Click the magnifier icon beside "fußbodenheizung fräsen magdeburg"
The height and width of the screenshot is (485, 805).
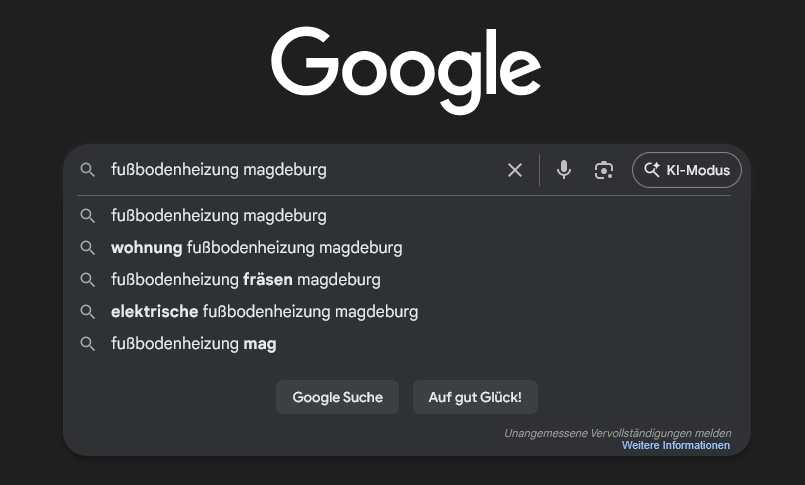tap(88, 279)
